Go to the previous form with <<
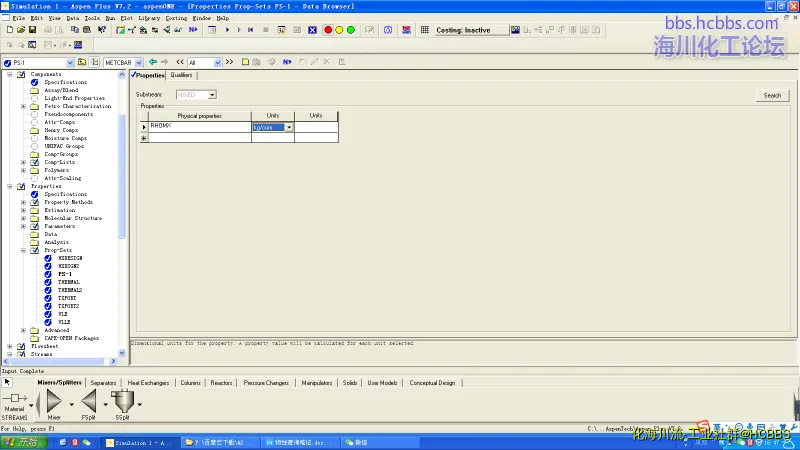Viewport: 800px width, 450px height. pos(180,62)
